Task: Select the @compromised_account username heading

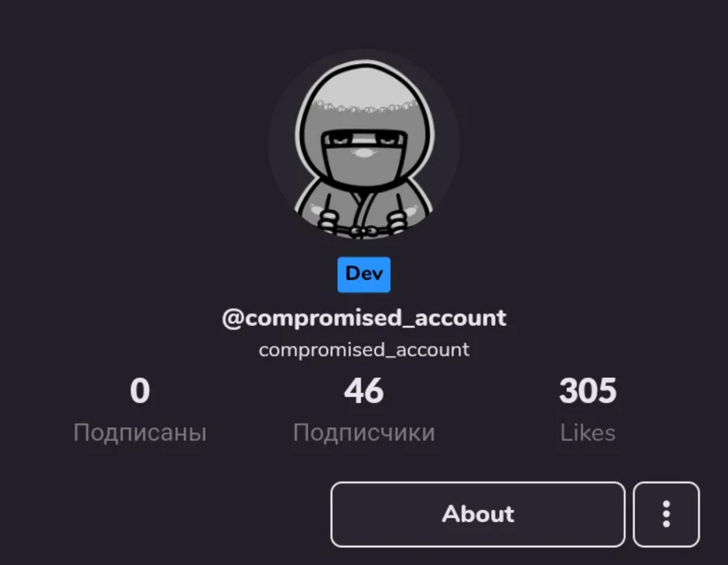Action: click(x=364, y=318)
